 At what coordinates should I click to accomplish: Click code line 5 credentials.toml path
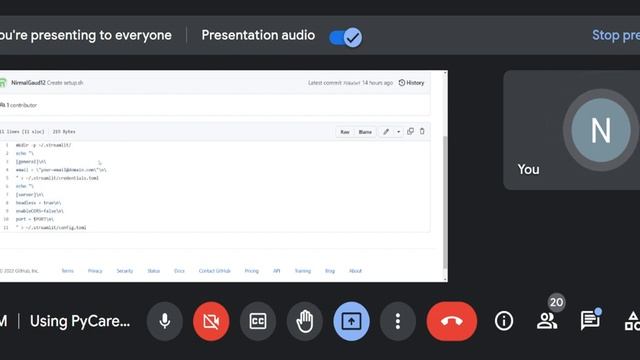(57, 178)
